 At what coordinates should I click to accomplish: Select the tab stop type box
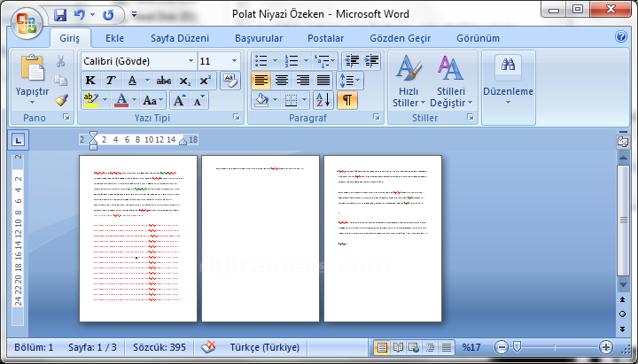[x=18, y=140]
